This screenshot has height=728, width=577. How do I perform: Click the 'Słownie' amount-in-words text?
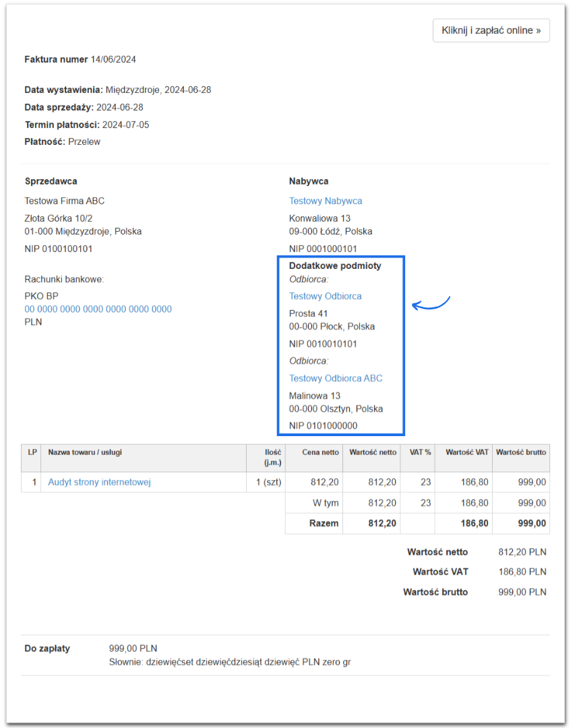click(230, 662)
